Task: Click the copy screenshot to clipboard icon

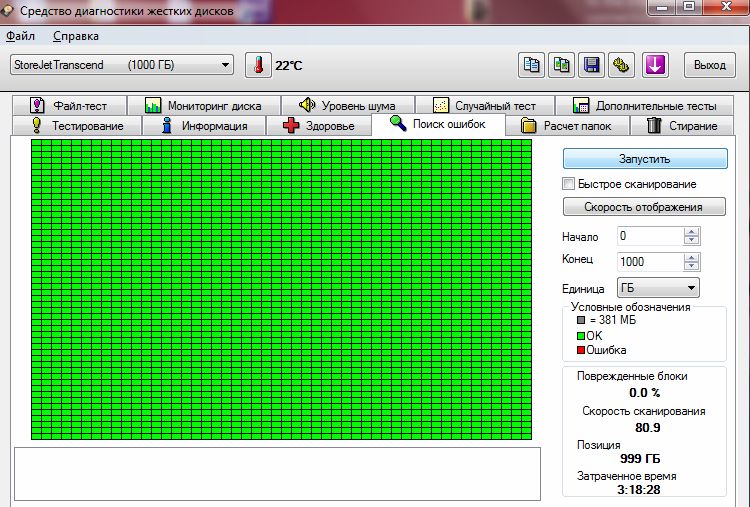Action: coord(562,65)
